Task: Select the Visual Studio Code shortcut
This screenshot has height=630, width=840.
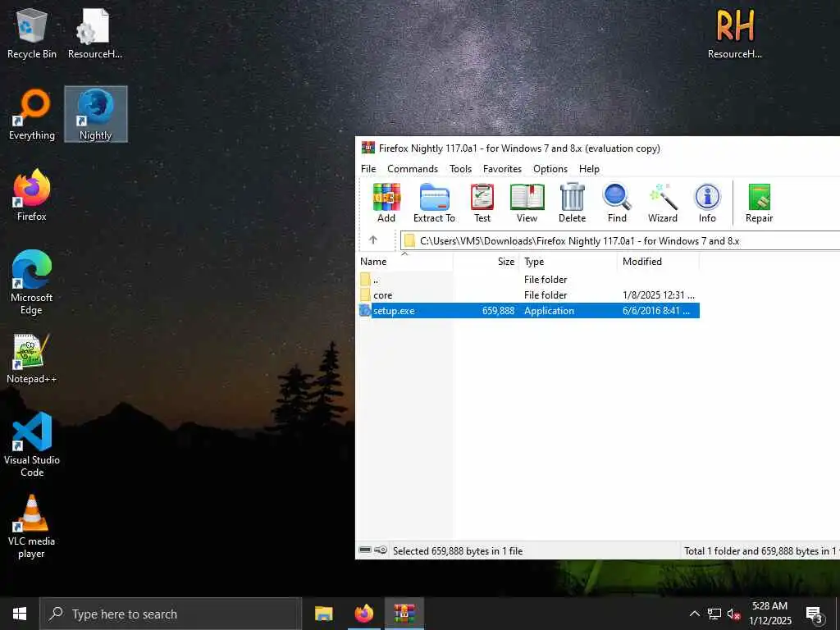Action: click(x=32, y=444)
